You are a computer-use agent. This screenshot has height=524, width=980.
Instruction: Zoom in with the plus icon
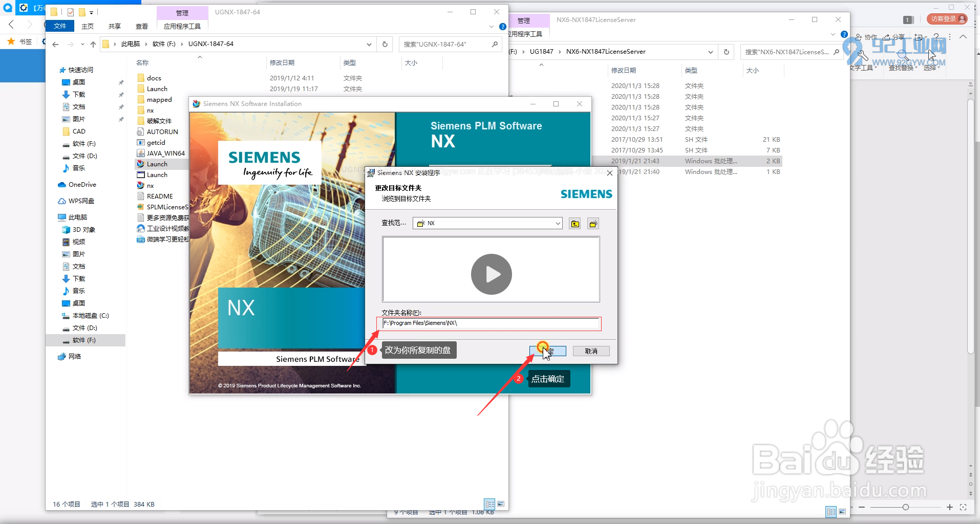click(x=950, y=507)
